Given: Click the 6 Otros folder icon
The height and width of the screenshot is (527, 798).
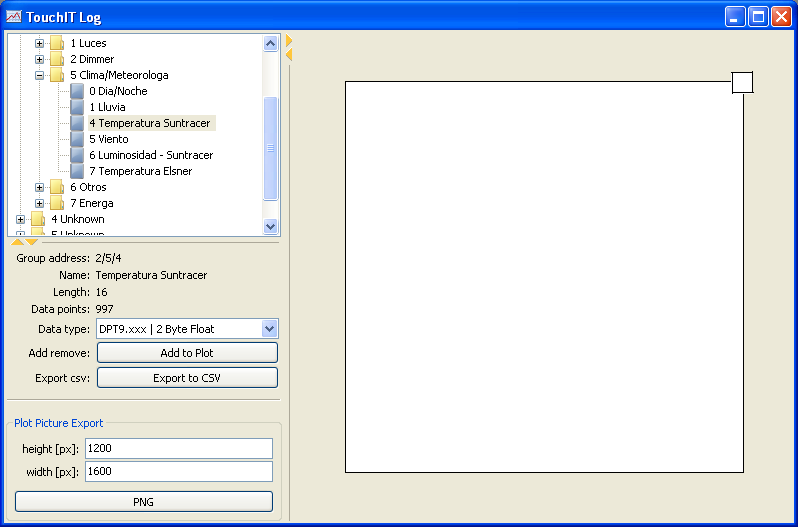Looking at the screenshot, I should [x=58, y=187].
